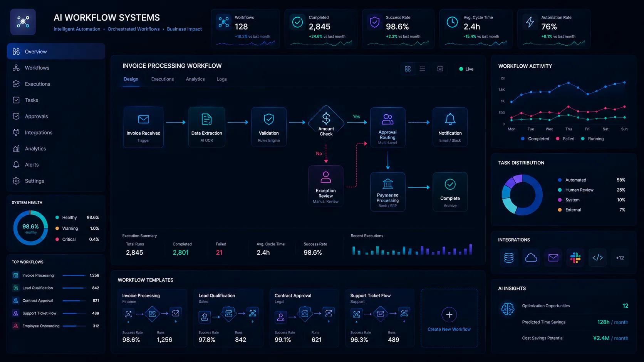Click the cloud integration icon

[x=531, y=258]
